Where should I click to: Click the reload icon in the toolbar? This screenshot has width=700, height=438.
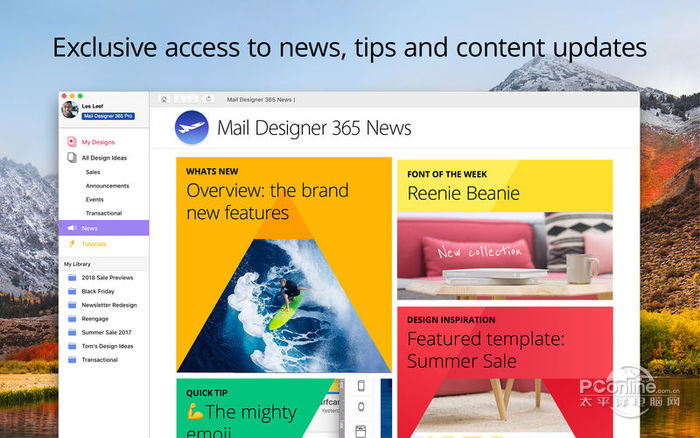(x=208, y=99)
